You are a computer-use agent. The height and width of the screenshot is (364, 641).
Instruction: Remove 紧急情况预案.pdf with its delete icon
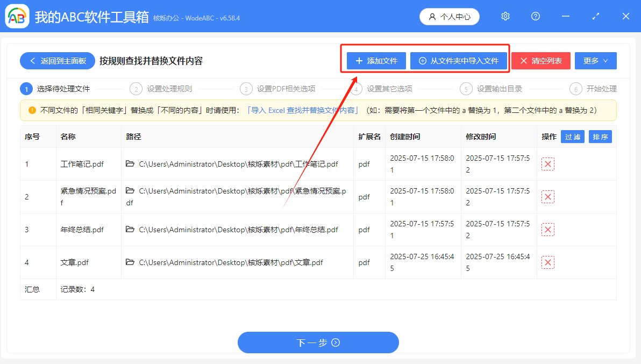tap(548, 197)
